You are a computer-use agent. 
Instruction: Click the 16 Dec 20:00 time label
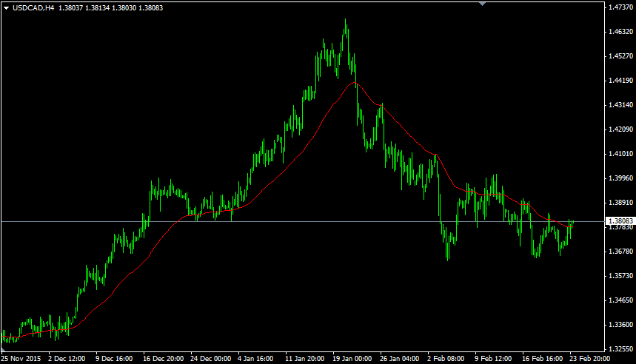click(163, 359)
